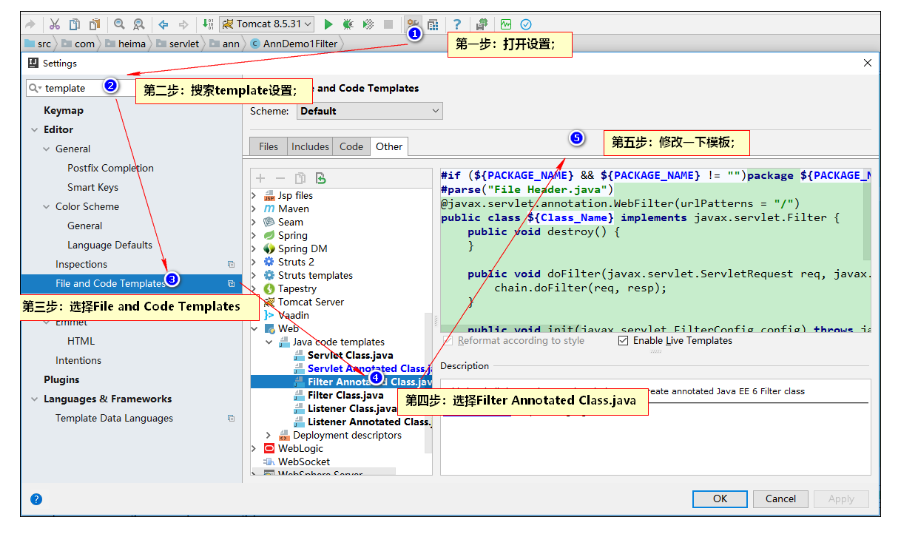Viewport: 902px width, 542px height.
Task: Open the Scheme Default dropdown
Action: (370, 111)
